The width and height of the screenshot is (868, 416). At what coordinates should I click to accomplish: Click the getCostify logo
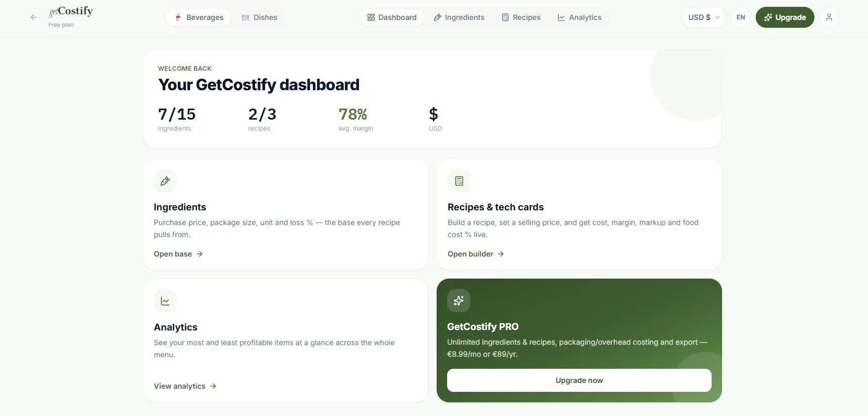point(71,11)
